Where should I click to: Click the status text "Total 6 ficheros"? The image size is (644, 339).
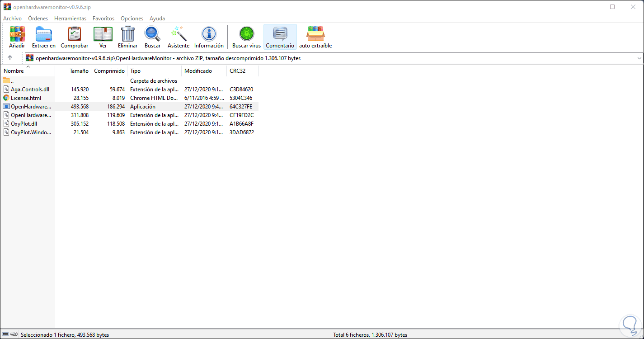[x=352, y=335]
